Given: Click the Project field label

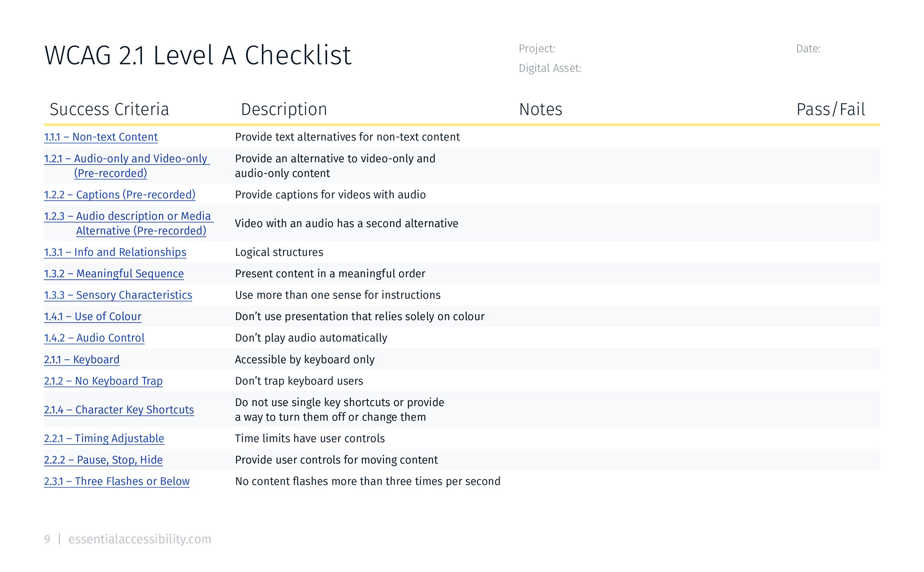Looking at the screenshot, I should click(537, 49).
